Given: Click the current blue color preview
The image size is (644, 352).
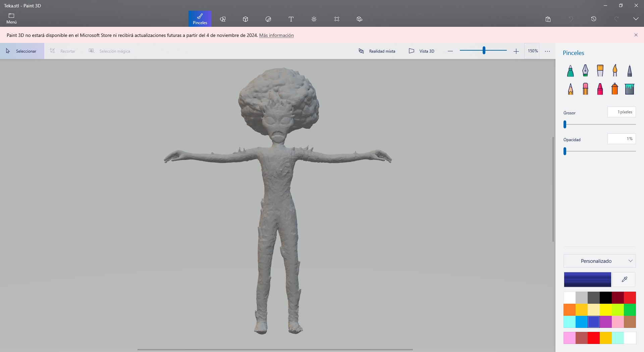Looking at the screenshot, I should [x=588, y=280].
